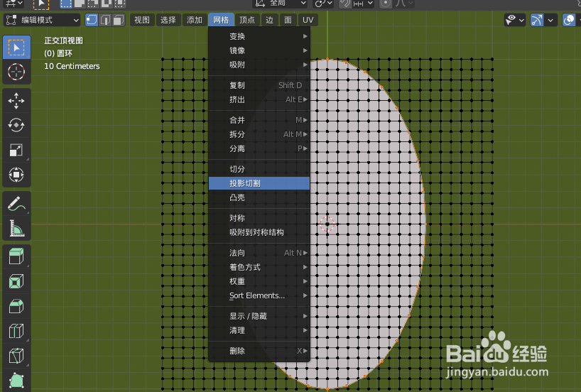Open the 边 menu
The image size is (581, 392).
269,20
